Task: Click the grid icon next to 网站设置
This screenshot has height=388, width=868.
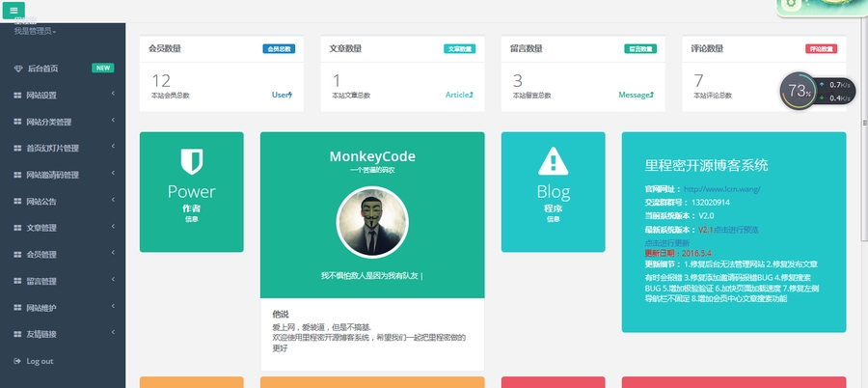Action: (x=17, y=96)
